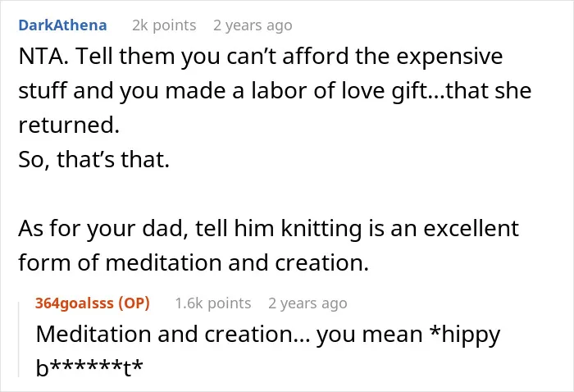574x392 pixels.
Task: Click the line 'So, that's that.'
Action: click(x=94, y=160)
